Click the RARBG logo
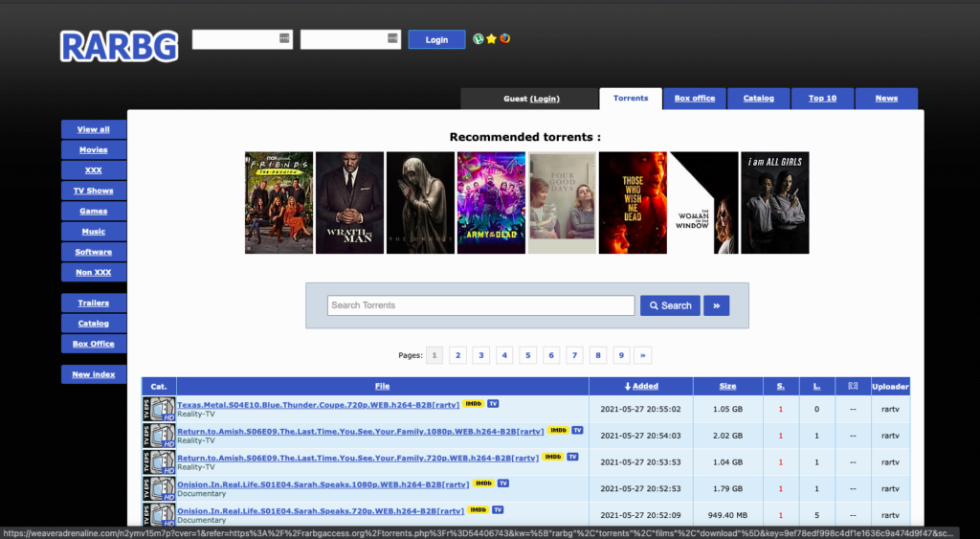This screenshot has height=539, width=980. (x=119, y=46)
